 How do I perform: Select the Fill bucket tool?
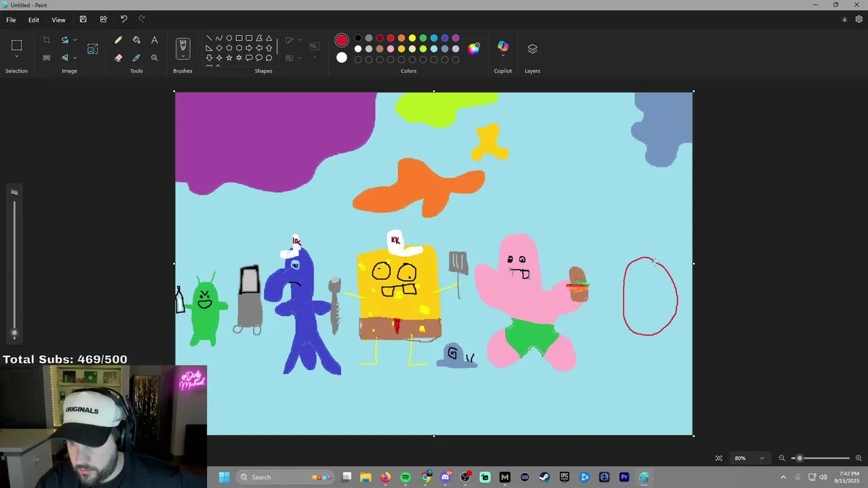(x=136, y=40)
